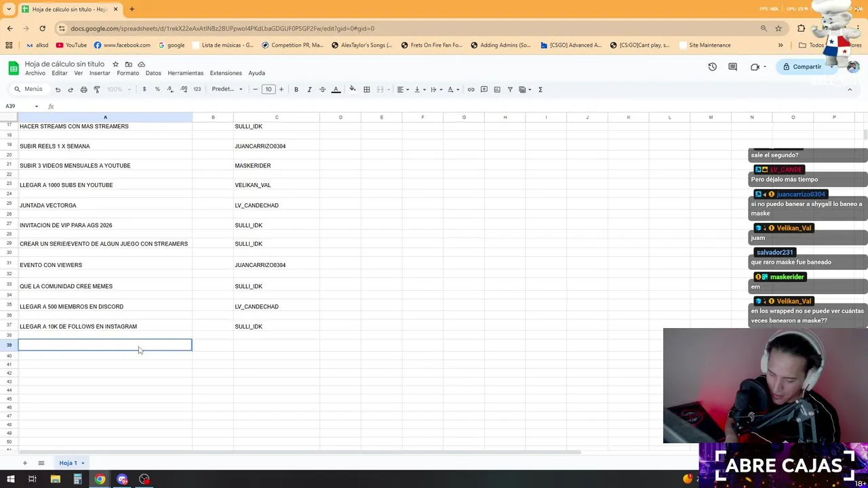
Task: Open the Insertar menu
Action: (100, 73)
